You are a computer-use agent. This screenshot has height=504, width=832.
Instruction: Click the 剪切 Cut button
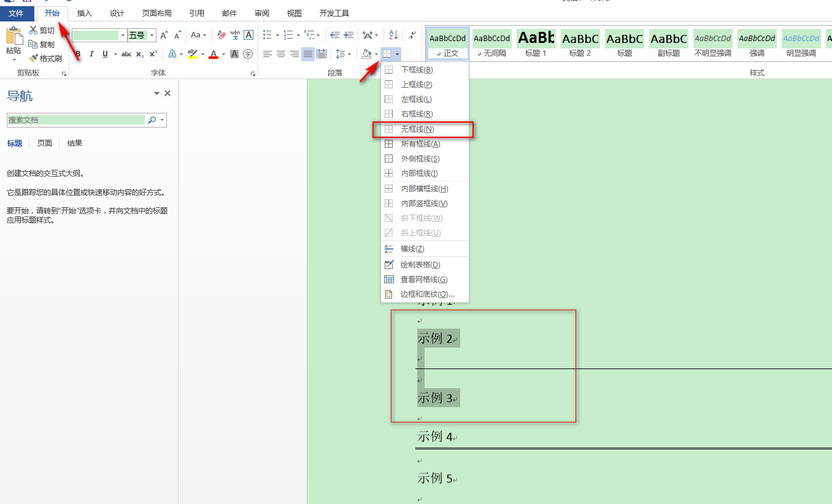(x=42, y=30)
